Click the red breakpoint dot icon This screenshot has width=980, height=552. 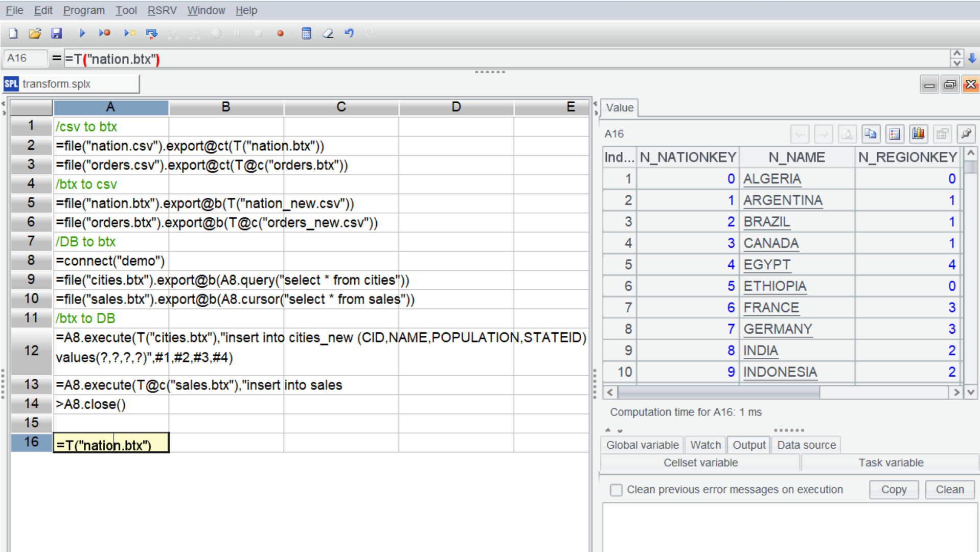click(280, 34)
